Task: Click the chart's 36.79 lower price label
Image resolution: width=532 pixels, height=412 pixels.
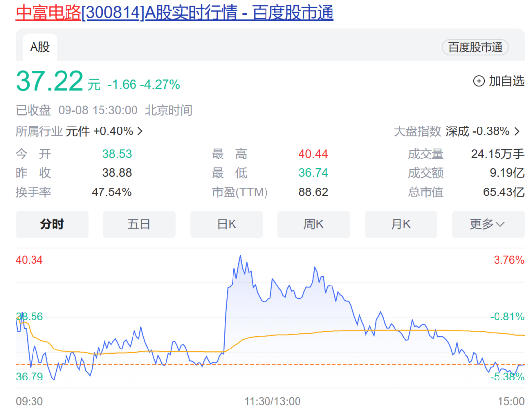Action: click(29, 377)
